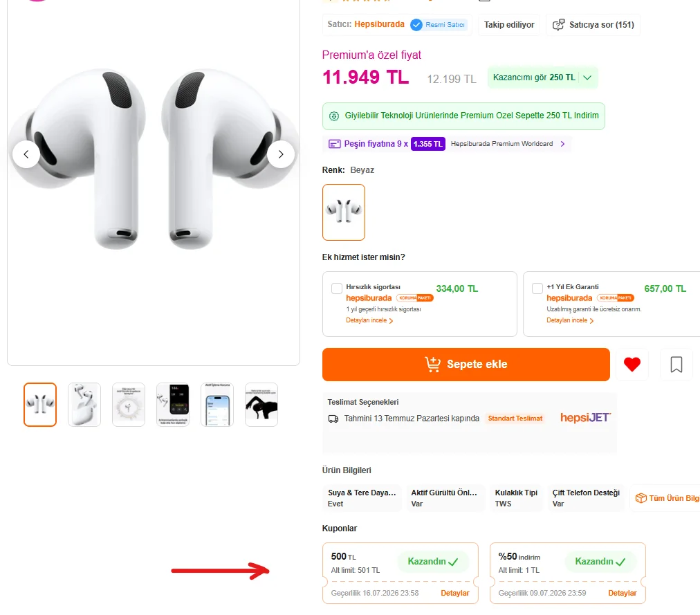Open Detaylar of the %50 indirim coupon
The width and height of the screenshot is (700, 615).
point(623,593)
